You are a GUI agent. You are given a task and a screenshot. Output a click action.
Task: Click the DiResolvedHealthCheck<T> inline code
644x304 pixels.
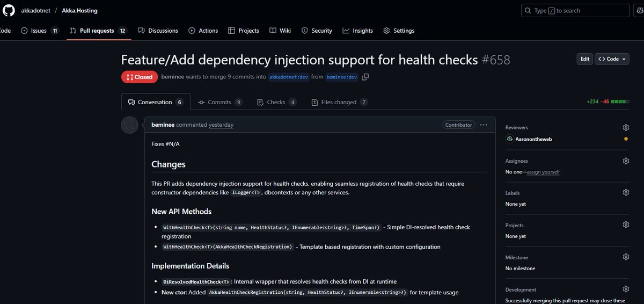point(197,282)
